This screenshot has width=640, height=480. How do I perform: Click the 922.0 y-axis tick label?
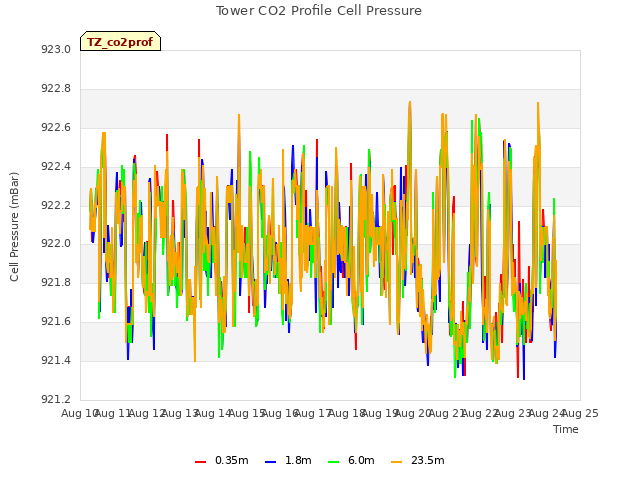[x=56, y=244]
